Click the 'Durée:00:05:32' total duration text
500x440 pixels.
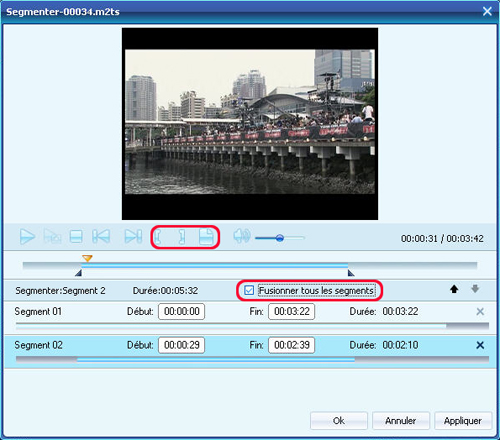click(x=165, y=291)
